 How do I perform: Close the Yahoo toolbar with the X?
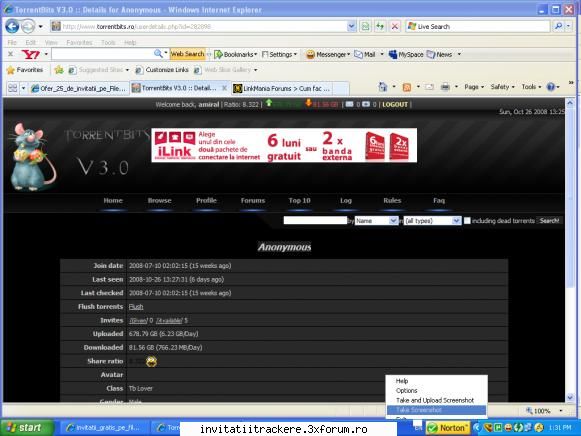pyautogui.click(x=10, y=54)
